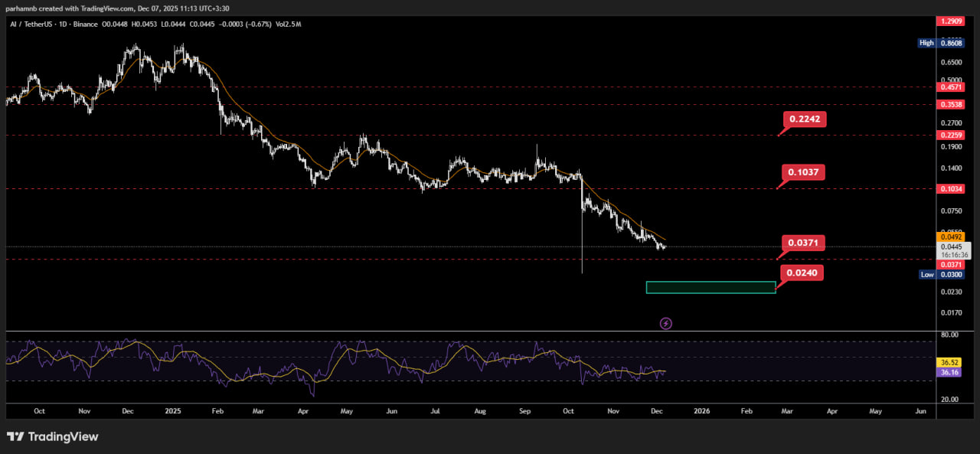Select the red 0.4571 price level label
The image size is (980, 454).
point(950,87)
